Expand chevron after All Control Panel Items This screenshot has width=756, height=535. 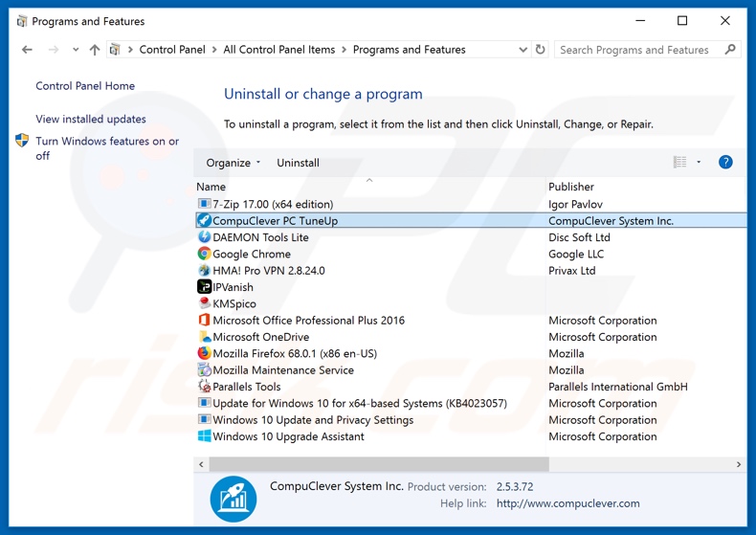[x=344, y=49]
